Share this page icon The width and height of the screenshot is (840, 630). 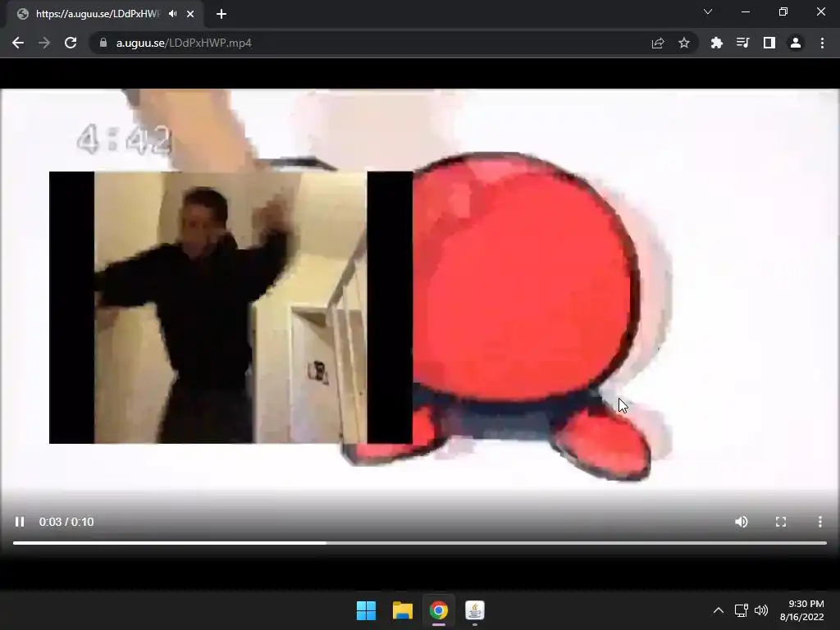tap(658, 43)
